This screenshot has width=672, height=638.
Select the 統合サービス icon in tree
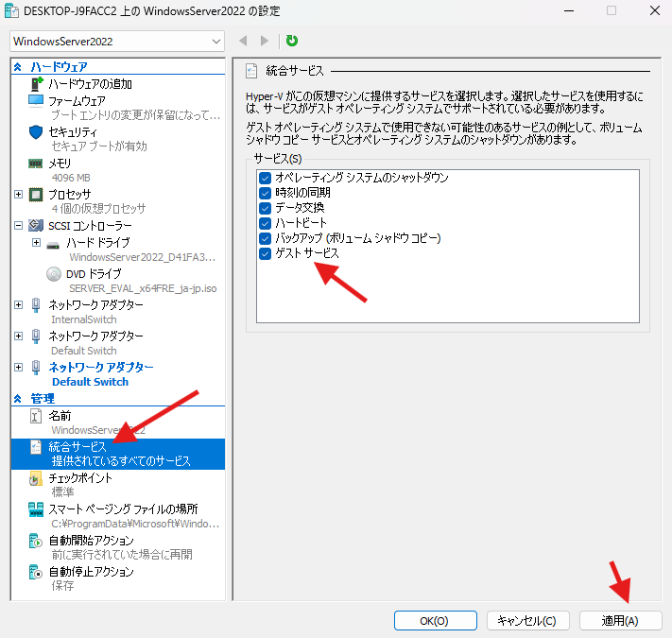[36, 447]
